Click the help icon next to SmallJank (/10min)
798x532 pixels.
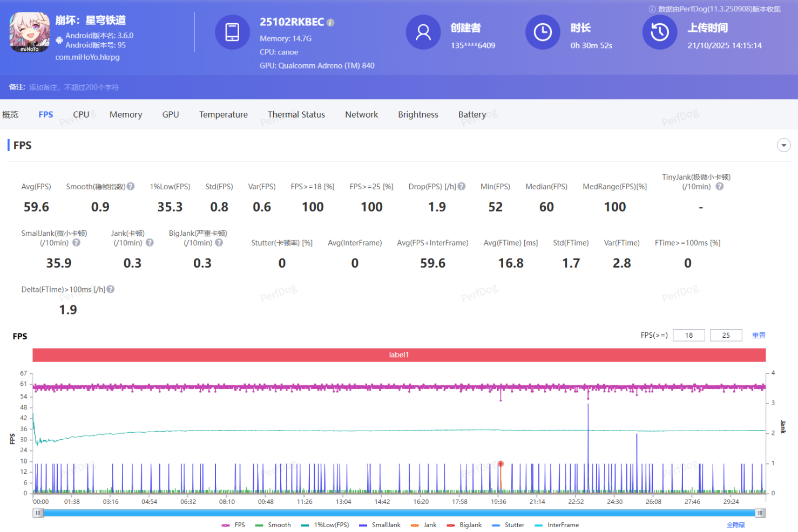77,243
